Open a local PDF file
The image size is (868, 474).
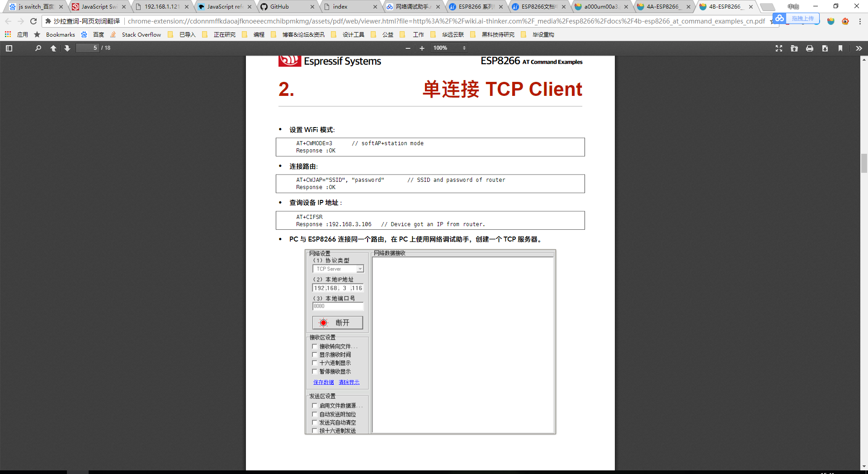click(x=794, y=48)
